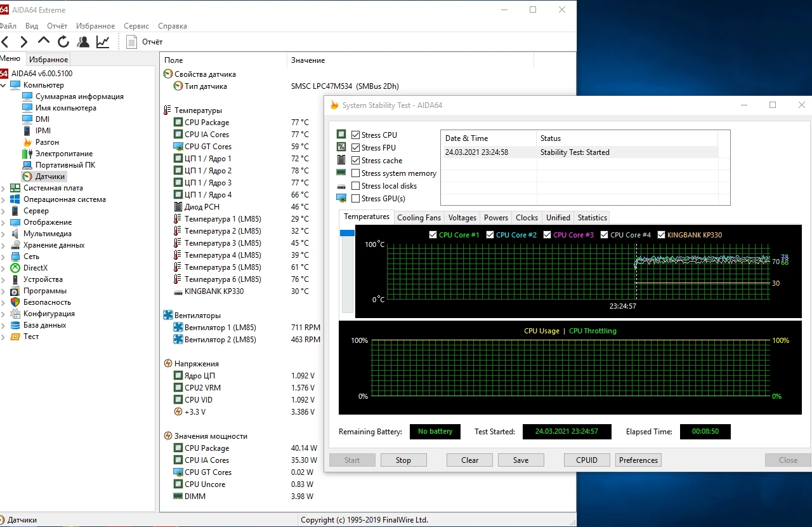The height and width of the screenshot is (527, 812).
Task: Open stability test Preferences
Action: point(639,460)
